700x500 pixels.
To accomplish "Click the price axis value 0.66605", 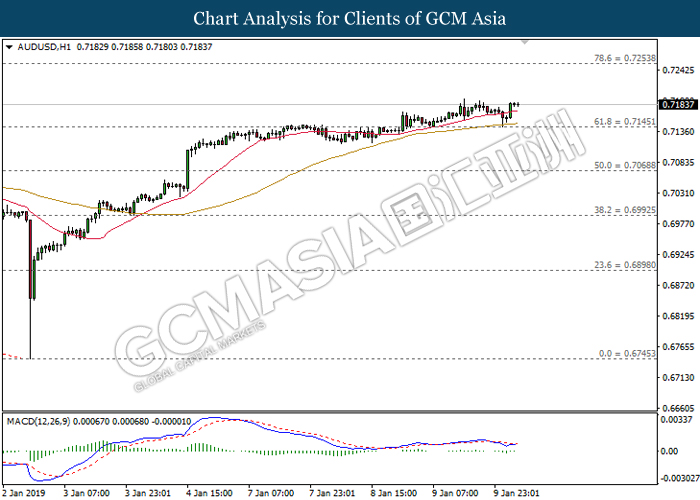I will pyautogui.click(x=679, y=408).
